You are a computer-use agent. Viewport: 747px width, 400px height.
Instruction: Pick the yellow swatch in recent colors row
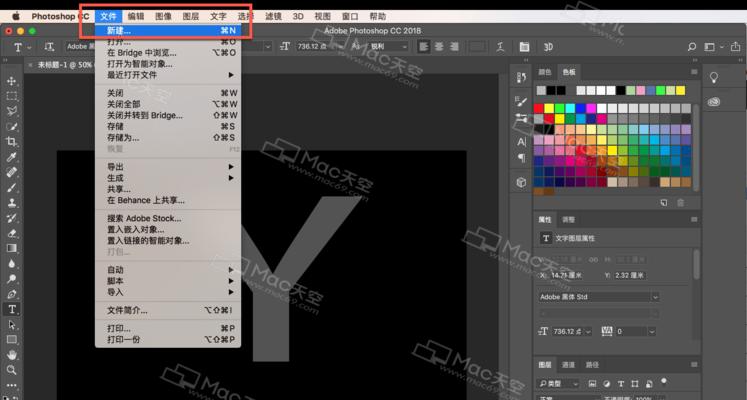680,90
